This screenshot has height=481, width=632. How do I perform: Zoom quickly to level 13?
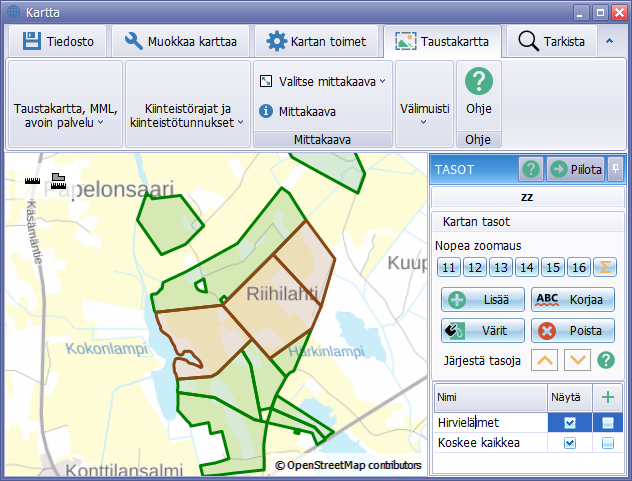pyautogui.click(x=501, y=267)
